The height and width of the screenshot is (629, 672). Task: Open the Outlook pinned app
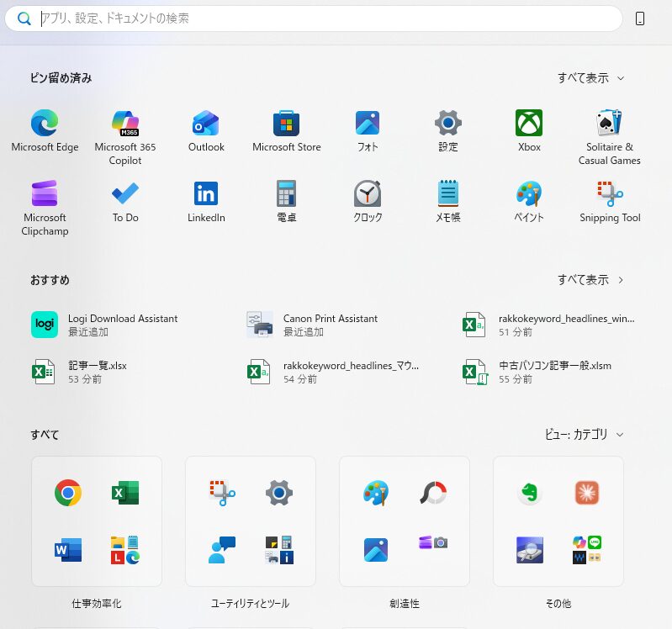(206, 130)
